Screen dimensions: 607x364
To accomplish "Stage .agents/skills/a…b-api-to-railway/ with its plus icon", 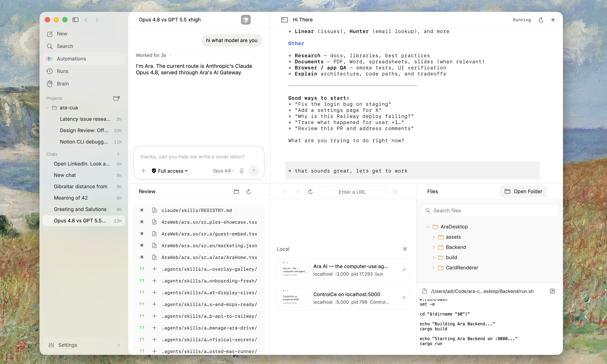I will [x=154, y=316].
